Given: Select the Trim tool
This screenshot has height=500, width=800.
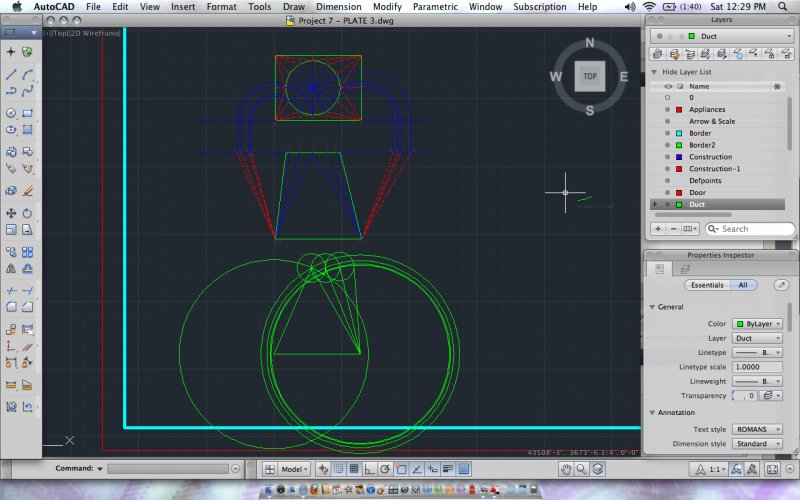Looking at the screenshot, I should click(11, 291).
